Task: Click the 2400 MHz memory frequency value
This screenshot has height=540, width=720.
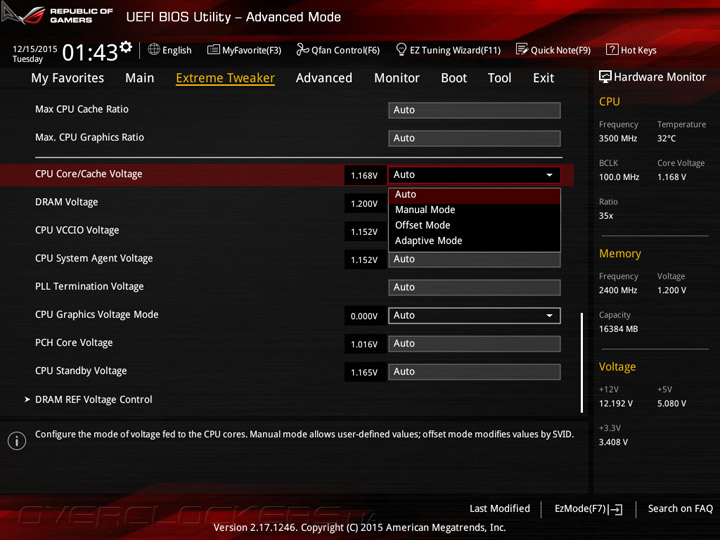Action: [618, 290]
